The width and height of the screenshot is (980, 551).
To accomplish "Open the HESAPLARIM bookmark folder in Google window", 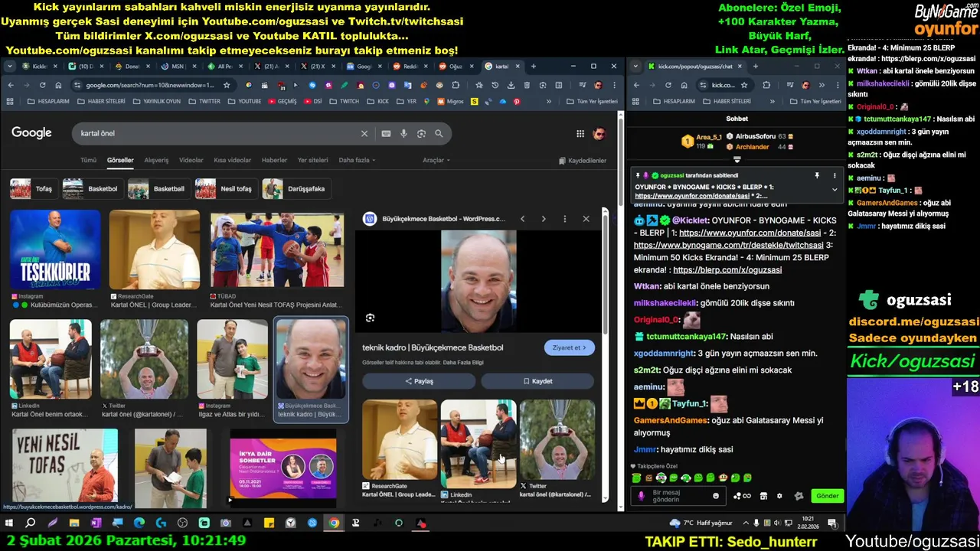I will pos(47,101).
